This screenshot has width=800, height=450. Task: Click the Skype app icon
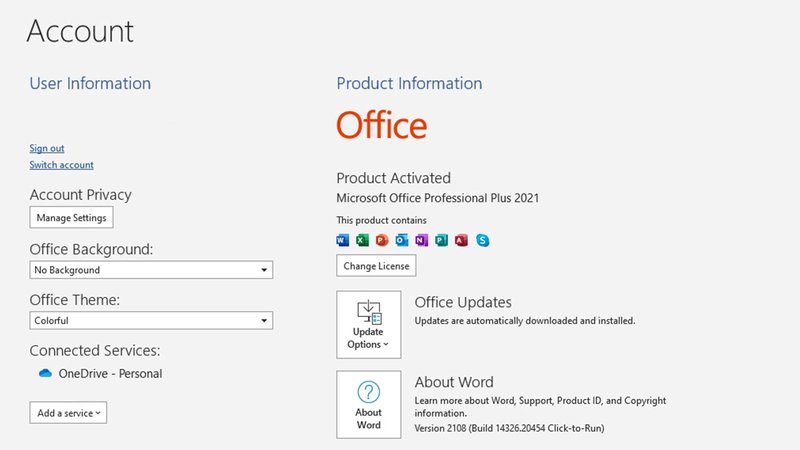tap(483, 240)
